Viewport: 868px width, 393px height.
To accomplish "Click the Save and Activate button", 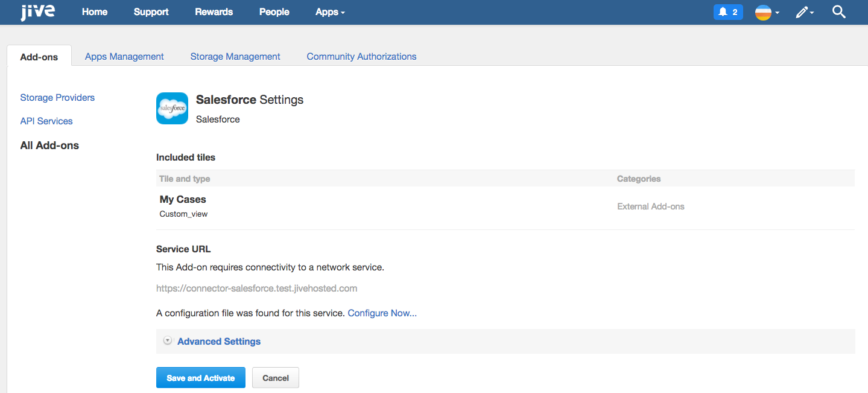I will pos(201,378).
